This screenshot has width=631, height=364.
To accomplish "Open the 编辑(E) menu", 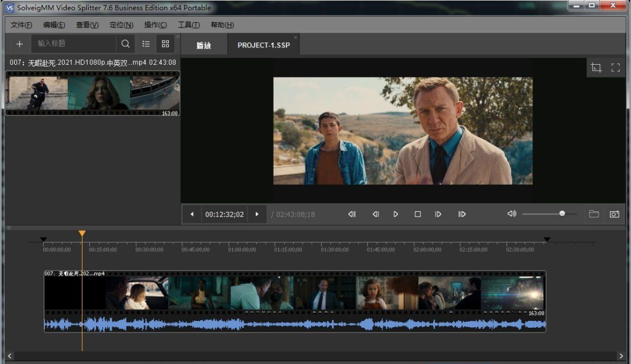I will (x=54, y=25).
